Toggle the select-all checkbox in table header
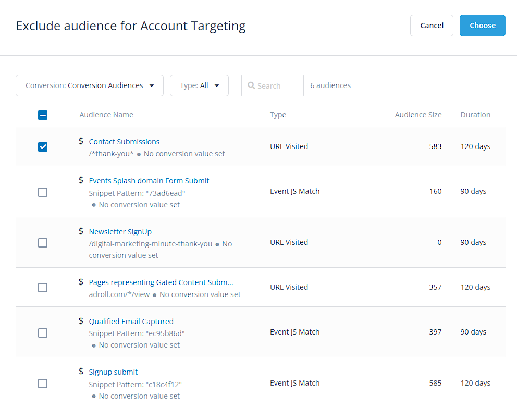 [43, 115]
